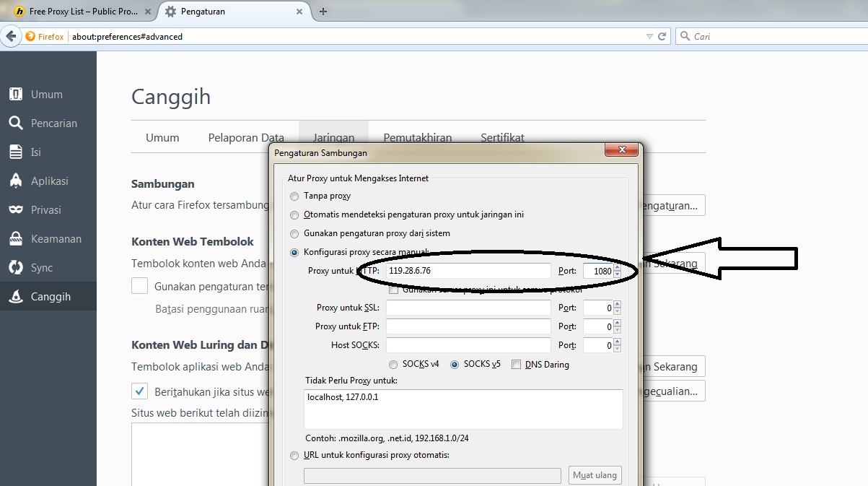Viewport: 868px width, 486px height.
Task: Click the Umum sidebar icon
Action: point(16,94)
